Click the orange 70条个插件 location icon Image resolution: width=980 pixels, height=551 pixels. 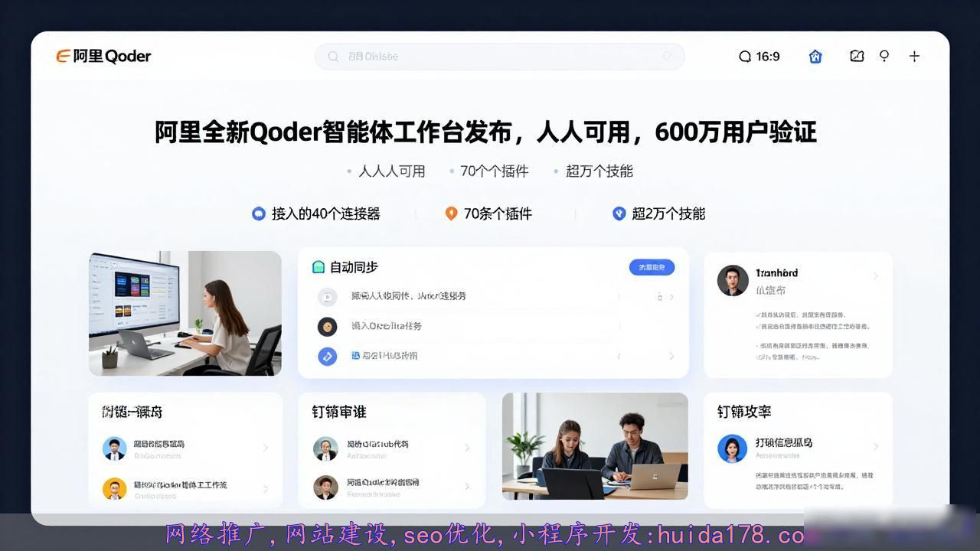tap(451, 214)
